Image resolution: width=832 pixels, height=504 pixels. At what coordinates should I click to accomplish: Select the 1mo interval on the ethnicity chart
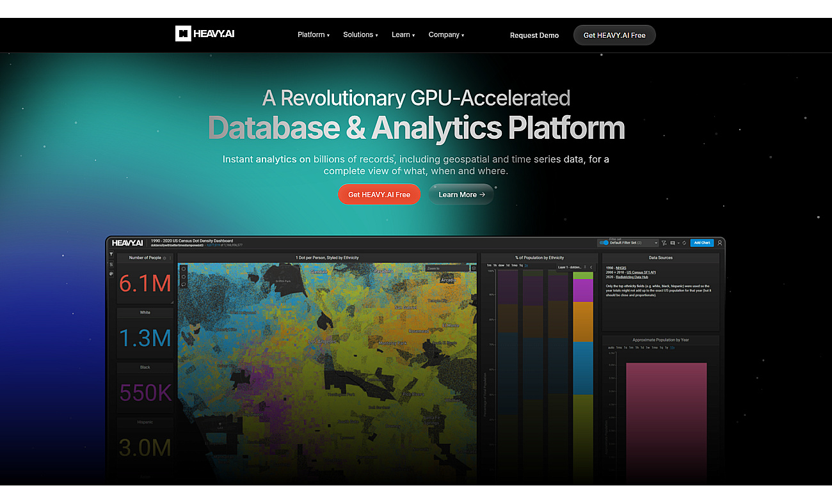515,265
